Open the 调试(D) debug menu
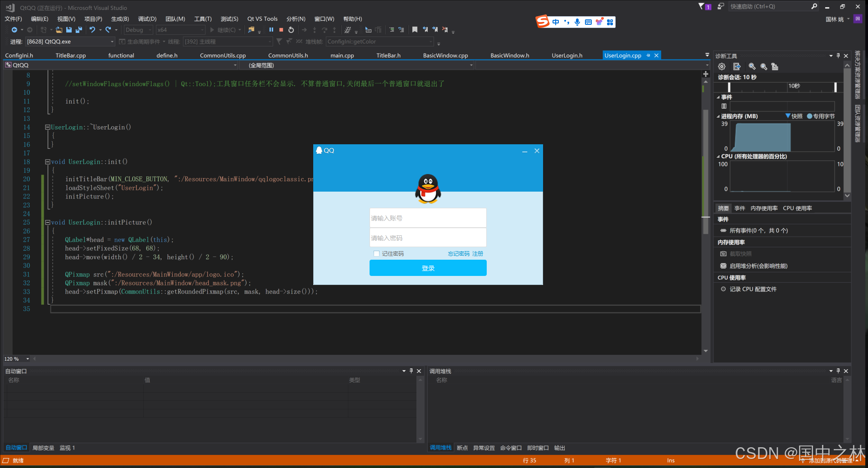 pos(147,19)
